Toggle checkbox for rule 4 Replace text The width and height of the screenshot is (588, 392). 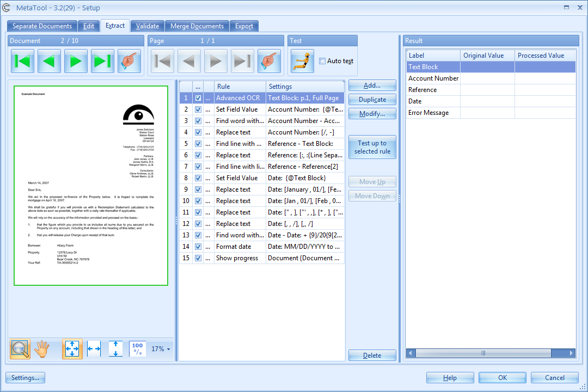coord(198,132)
